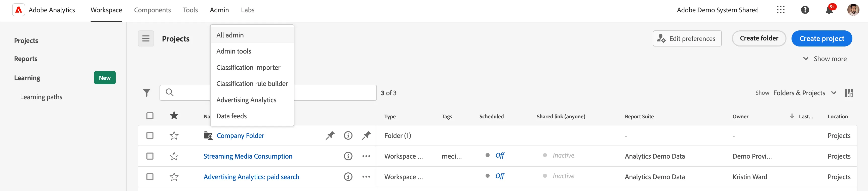This screenshot has height=191, width=868.
Task: Check the Company Folder row checkbox
Action: click(150, 135)
